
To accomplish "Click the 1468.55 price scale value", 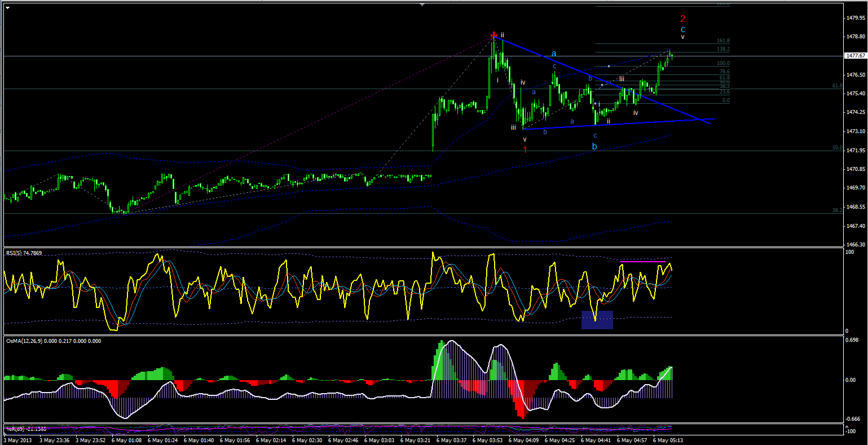I will tap(855, 207).
